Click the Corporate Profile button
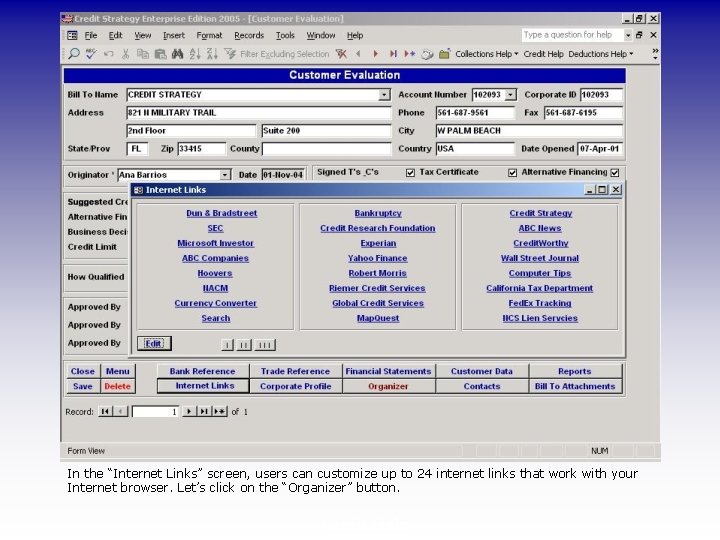 [296, 386]
